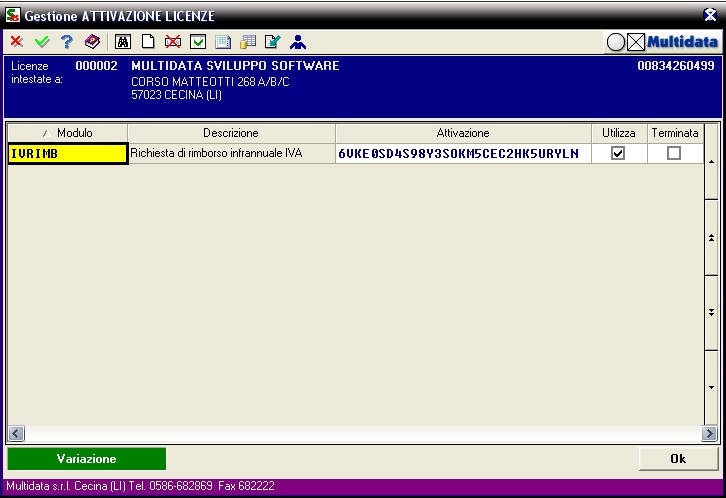Screen dimensions: 726x498
Task: Click the Attivazione column header
Action: click(463, 133)
